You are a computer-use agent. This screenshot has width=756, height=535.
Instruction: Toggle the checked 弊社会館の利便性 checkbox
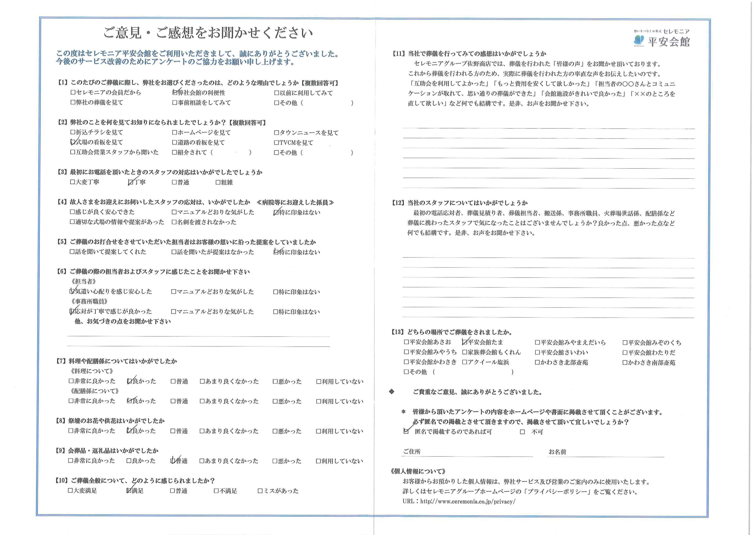click(175, 93)
